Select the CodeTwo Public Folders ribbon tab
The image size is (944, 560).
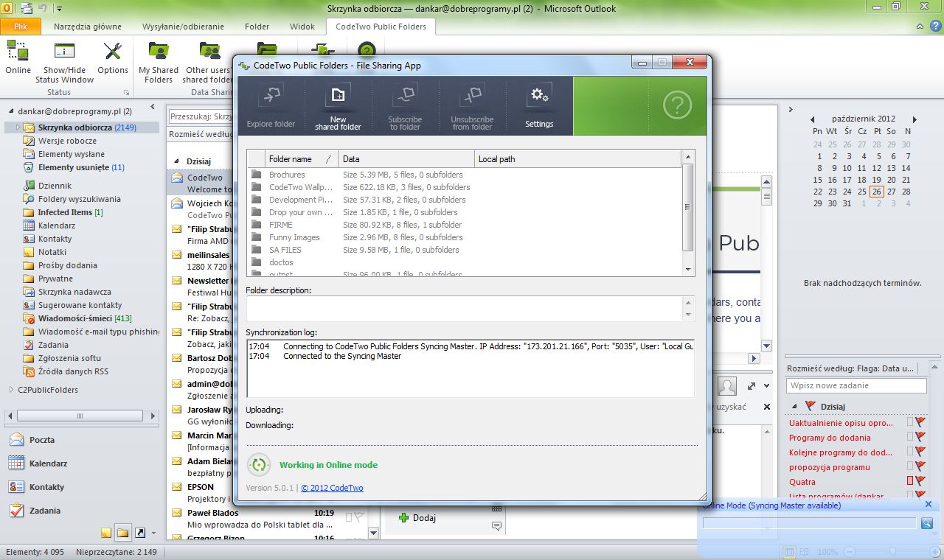(x=381, y=27)
